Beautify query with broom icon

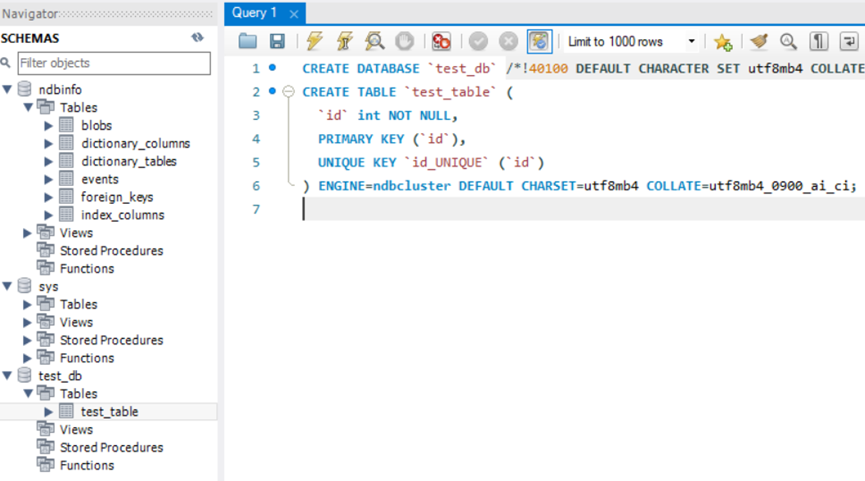759,41
